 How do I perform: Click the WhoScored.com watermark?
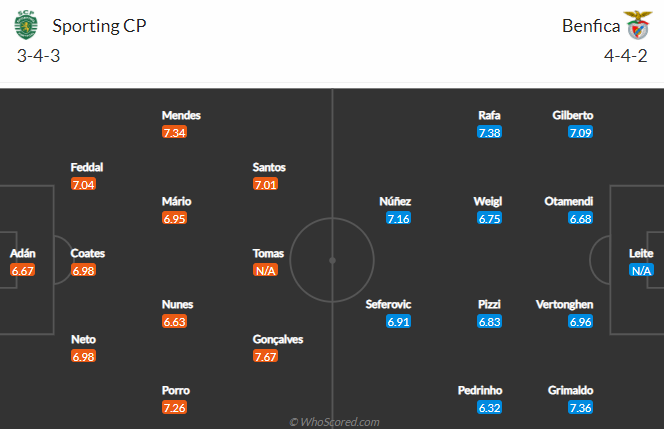(x=334, y=422)
